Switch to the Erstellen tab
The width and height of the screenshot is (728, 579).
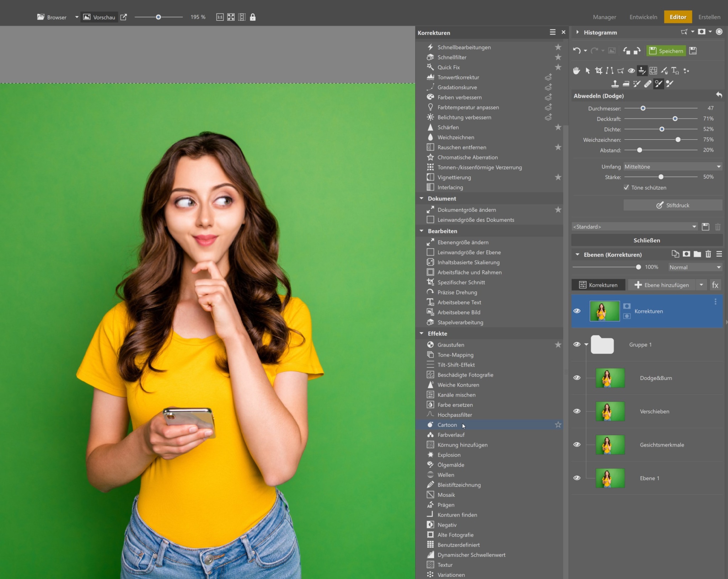pos(709,17)
